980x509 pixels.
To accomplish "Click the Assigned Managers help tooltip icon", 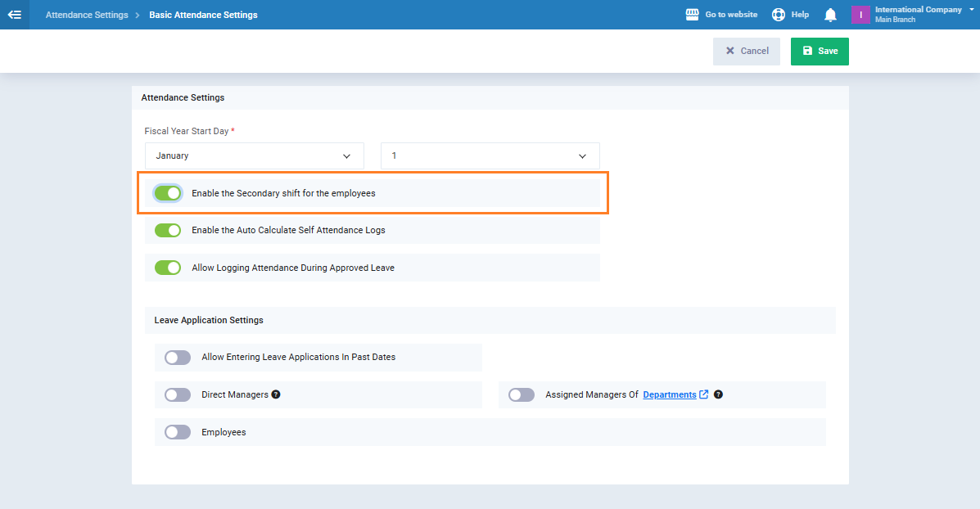I will [718, 394].
